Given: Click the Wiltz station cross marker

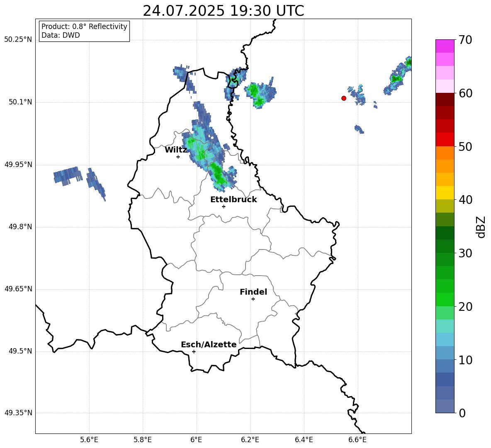Looking at the screenshot, I should click(x=178, y=157).
